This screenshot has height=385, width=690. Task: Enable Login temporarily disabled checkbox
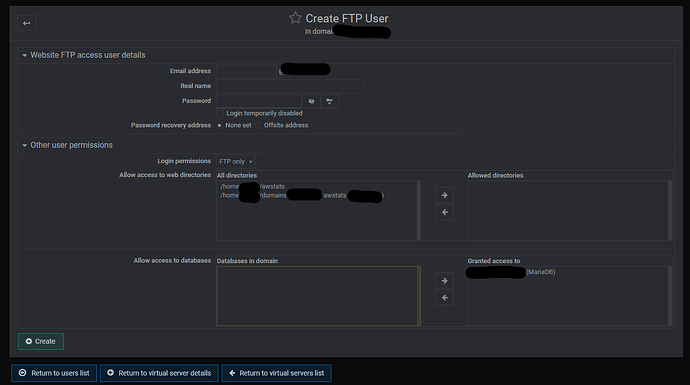[220, 114]
